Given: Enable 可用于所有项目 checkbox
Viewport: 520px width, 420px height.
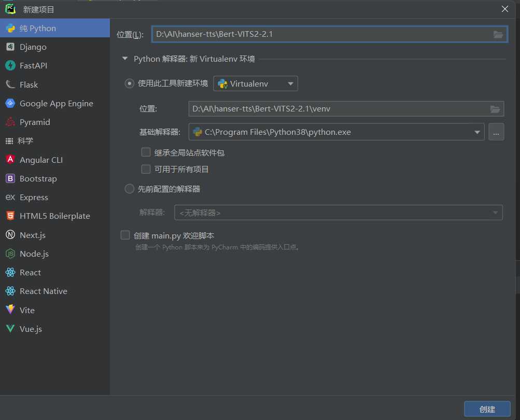Looking at the screenshot, I should 146,169.
